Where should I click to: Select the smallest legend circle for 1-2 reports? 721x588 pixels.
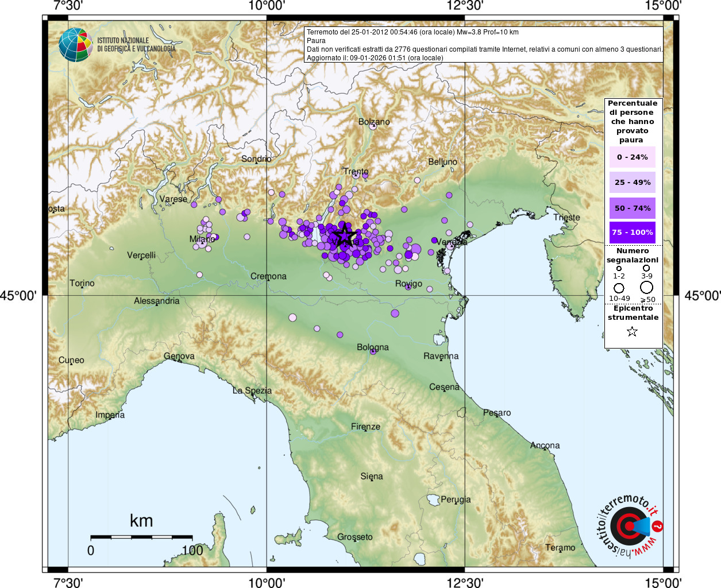click(619, 268)
